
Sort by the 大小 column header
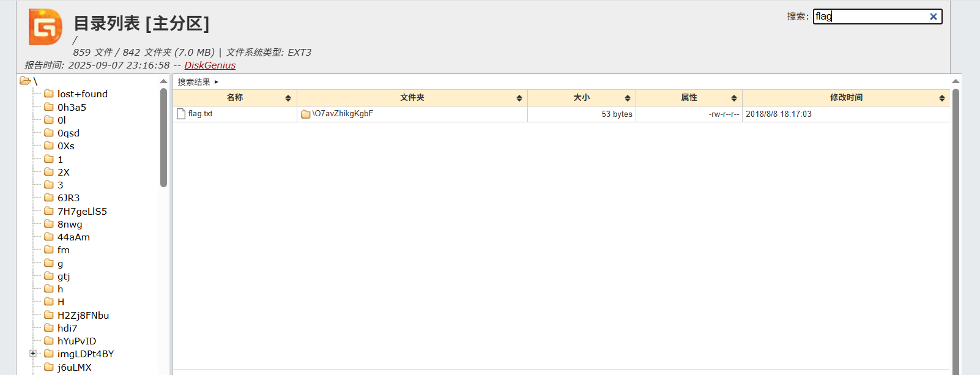pyautogui.click(x=582, y=98)
